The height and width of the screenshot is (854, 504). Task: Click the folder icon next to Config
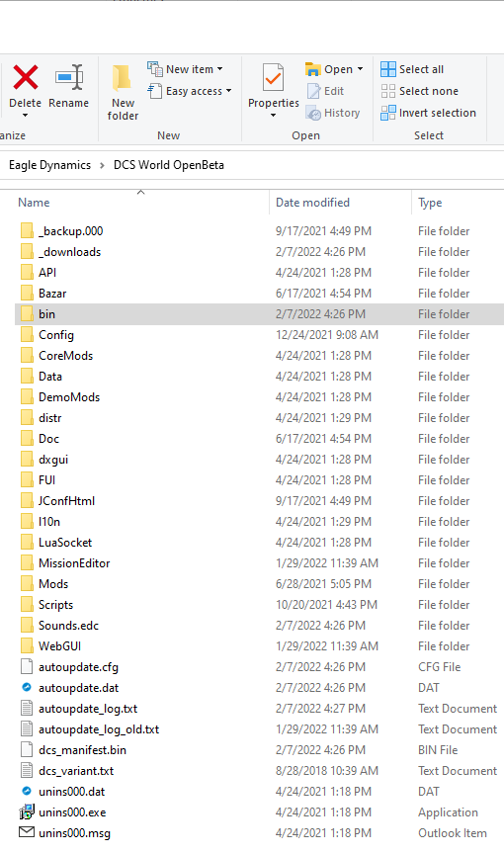coord(27,334)
